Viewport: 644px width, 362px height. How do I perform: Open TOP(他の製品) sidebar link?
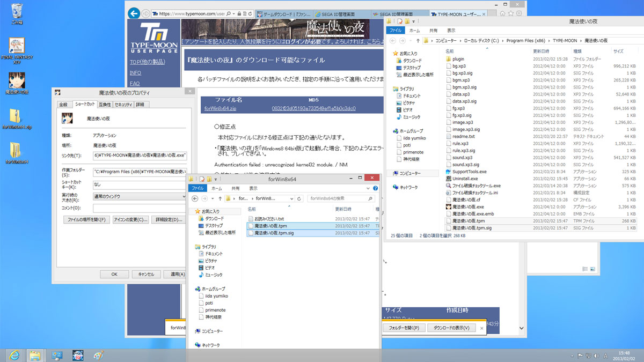[148, 62]
